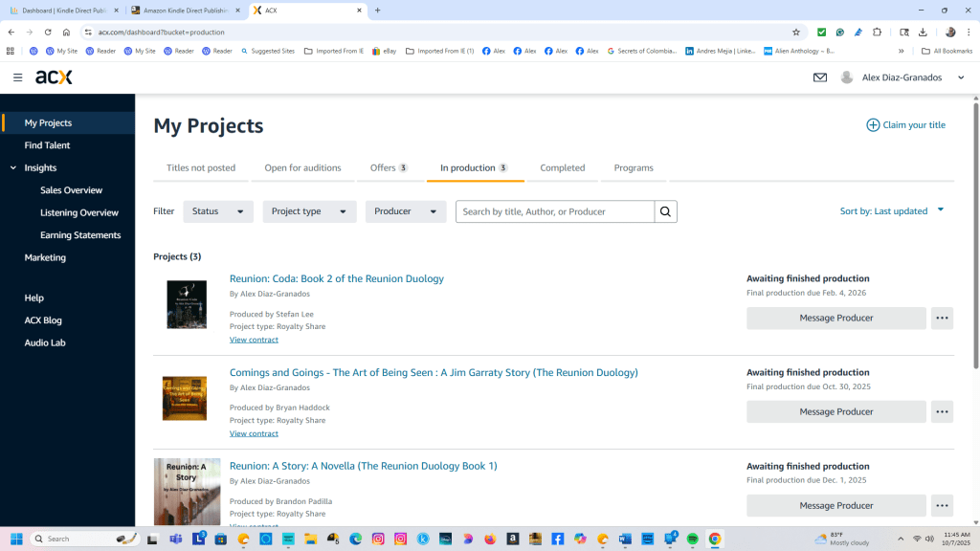Switch to the Offers tab

(389, 167)
